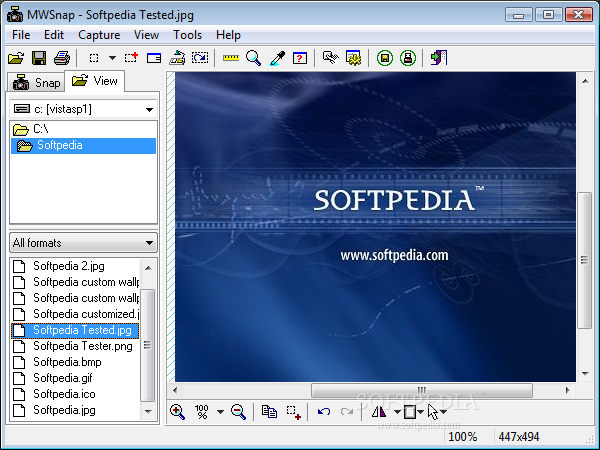Open the Edit menu

point(54,35)
